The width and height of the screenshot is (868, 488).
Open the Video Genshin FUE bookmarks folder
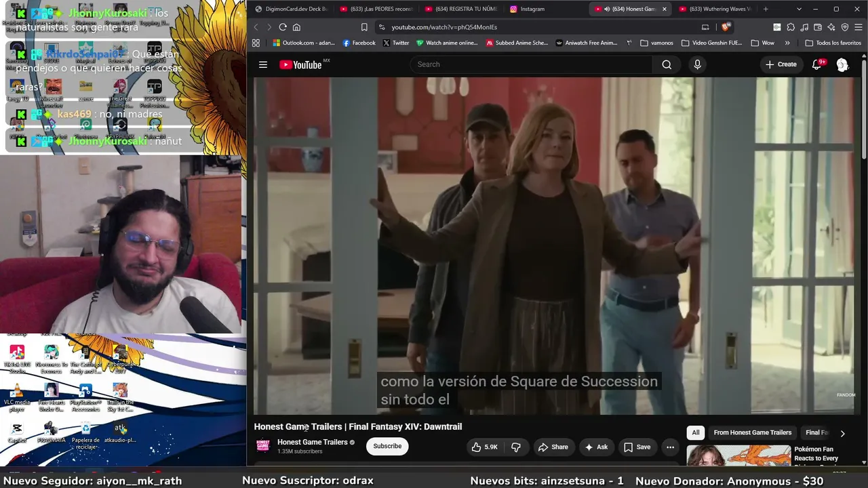click(711, 43)
